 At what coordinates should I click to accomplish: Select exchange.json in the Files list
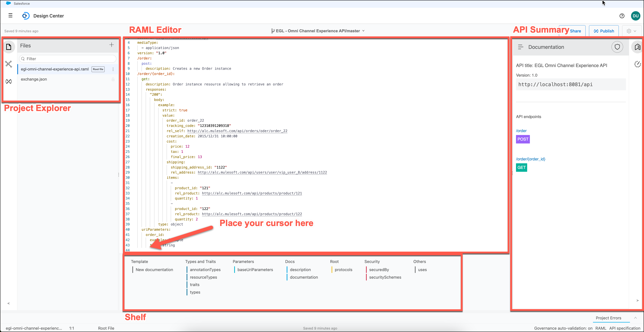[x=34, y=79]
